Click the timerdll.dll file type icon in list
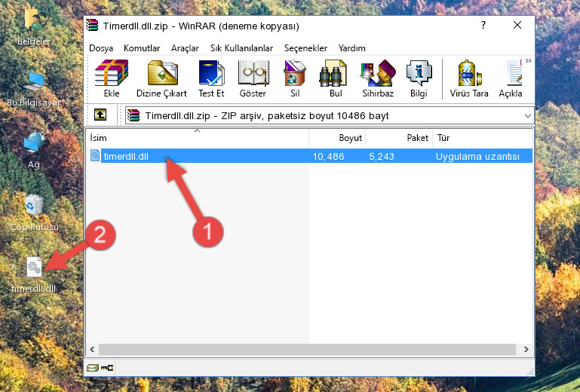580x392 pixels. coord(95,156)
